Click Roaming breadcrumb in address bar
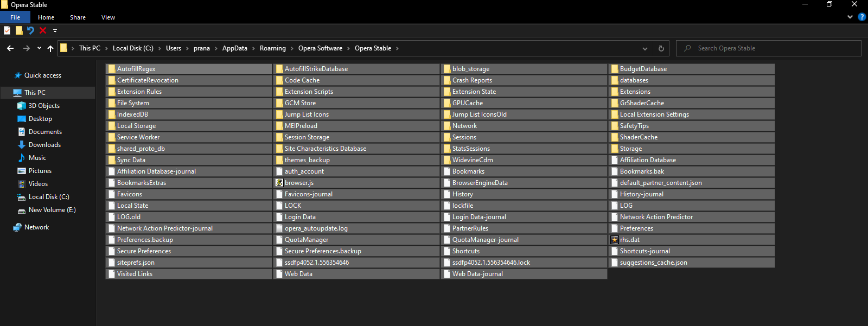The image size is (868, 326). point(273,48)
